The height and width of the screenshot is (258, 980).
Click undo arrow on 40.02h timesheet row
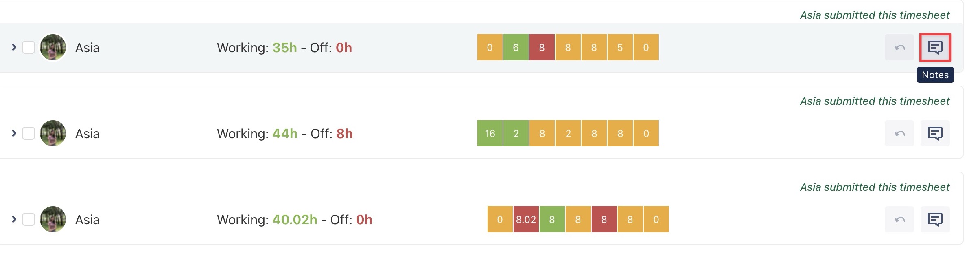(899, 219)
